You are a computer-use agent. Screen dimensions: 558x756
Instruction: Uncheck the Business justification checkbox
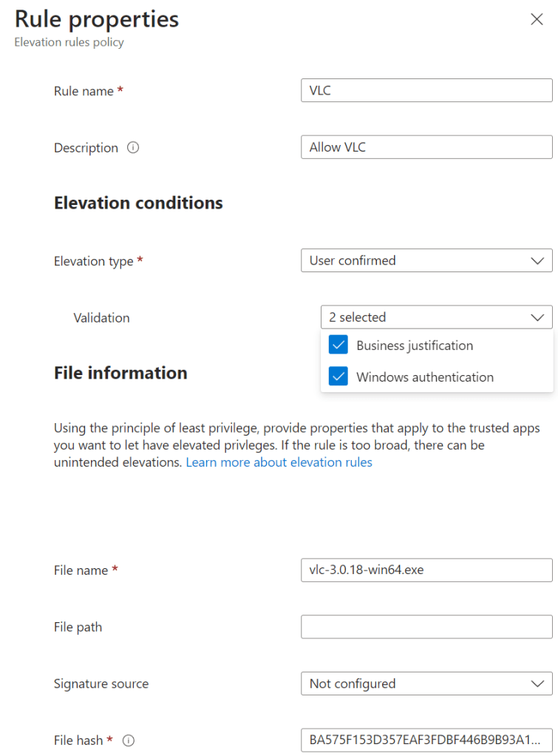tap(338, 345)
